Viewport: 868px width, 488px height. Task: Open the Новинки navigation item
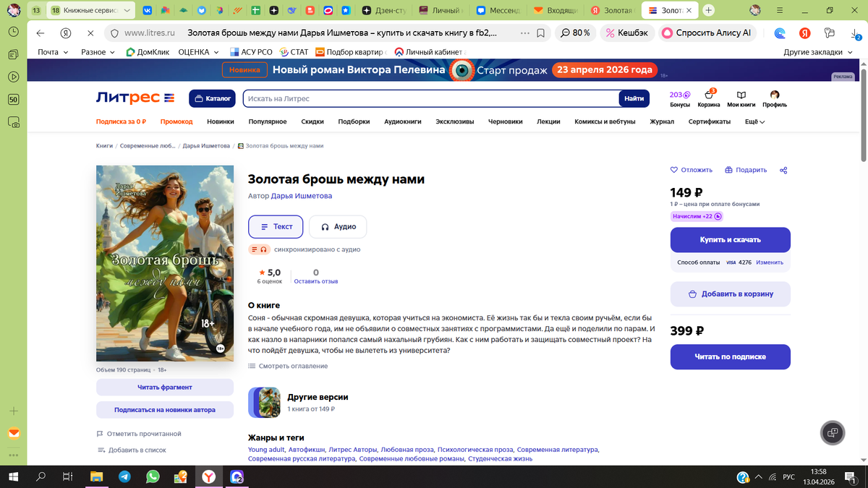click(x=221, y=121)
